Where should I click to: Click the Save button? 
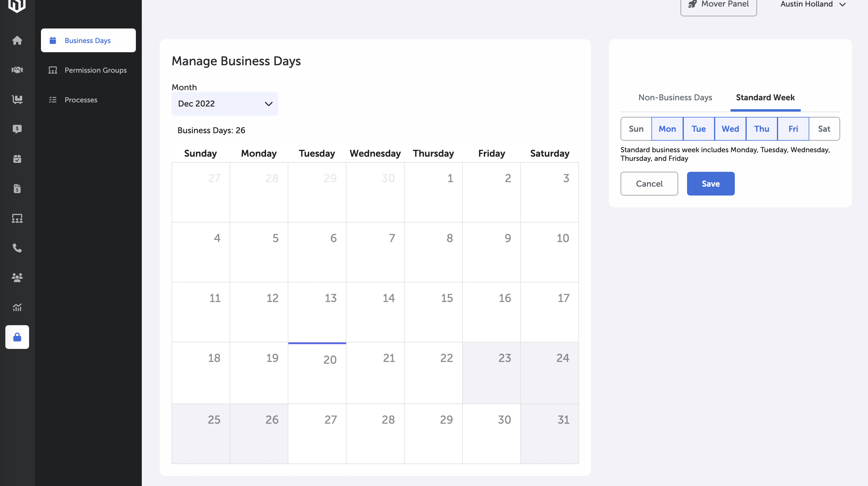pyautogui.click(x=711, y=184)
